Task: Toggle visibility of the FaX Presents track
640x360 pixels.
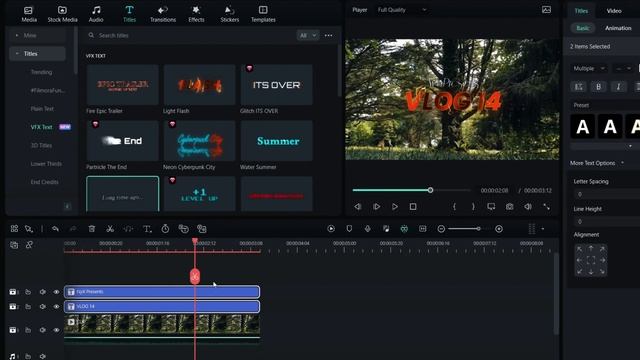Action: click(x=56, y=292)
